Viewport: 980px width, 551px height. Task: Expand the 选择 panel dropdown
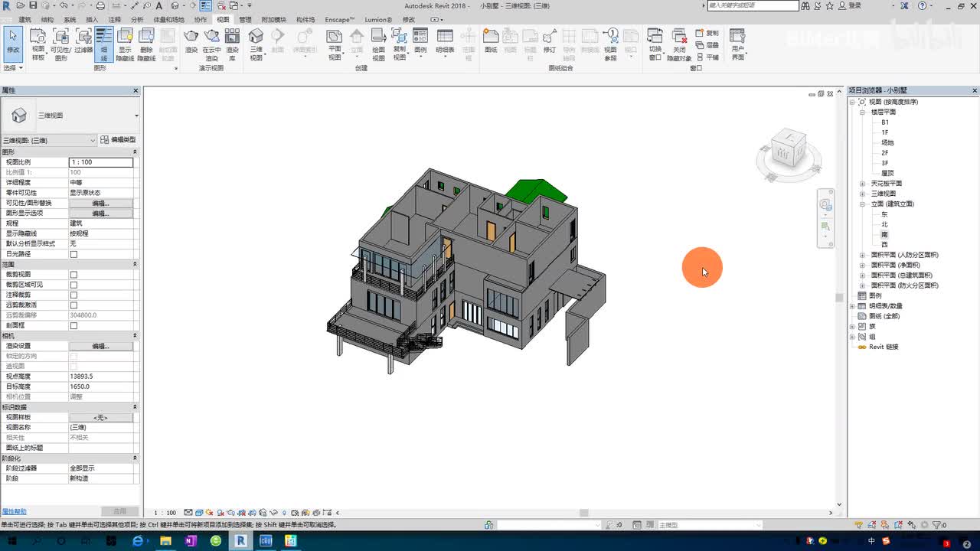pos(12,68)
